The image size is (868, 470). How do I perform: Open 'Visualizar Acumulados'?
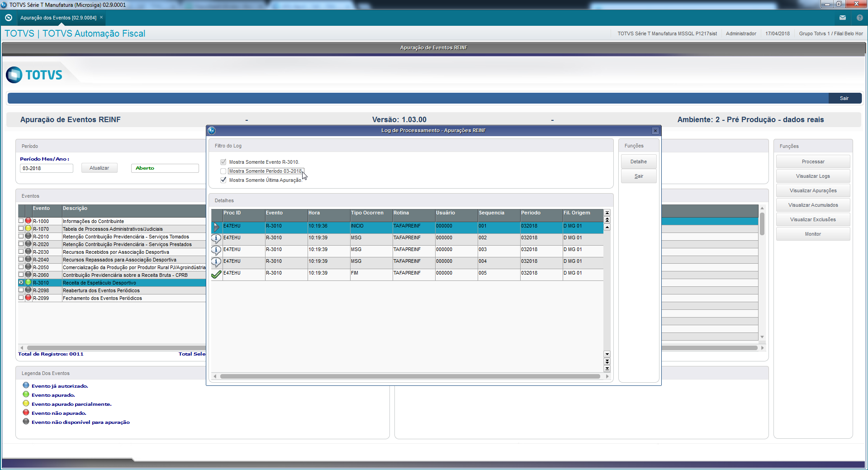(x=813, y=205)
